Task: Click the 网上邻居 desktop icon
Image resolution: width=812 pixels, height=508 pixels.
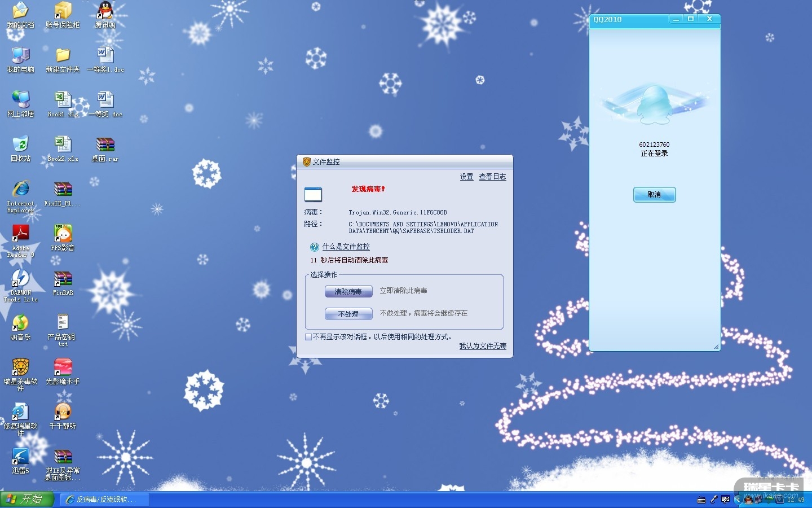Action: tap(20, 104)
